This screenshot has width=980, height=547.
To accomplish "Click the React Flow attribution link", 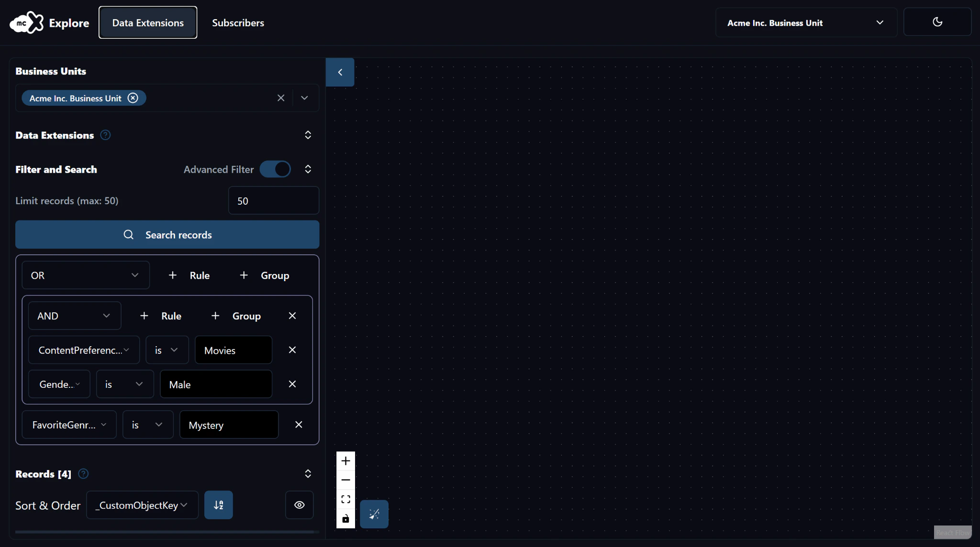I will pyautogui.click(x=952, y=533).
